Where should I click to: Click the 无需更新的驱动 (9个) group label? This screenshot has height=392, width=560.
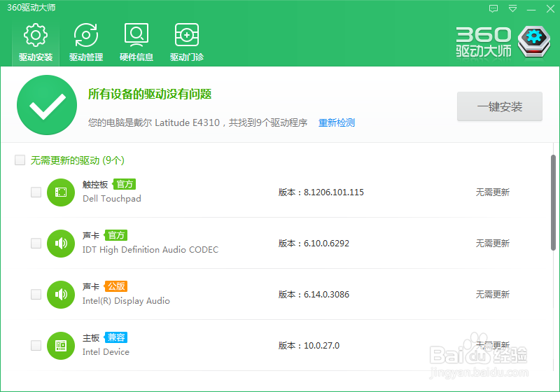pyautogui.click(x=78, y=160)
